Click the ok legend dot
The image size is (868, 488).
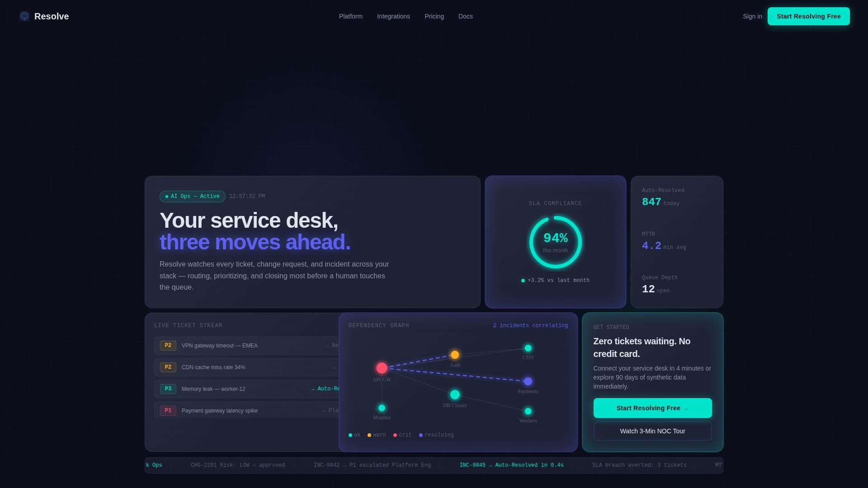(x=350, y=435)
